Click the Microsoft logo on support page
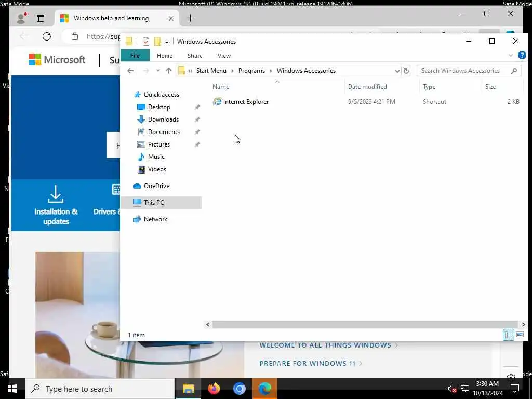The image size is (532, 399). coord(57,60)
